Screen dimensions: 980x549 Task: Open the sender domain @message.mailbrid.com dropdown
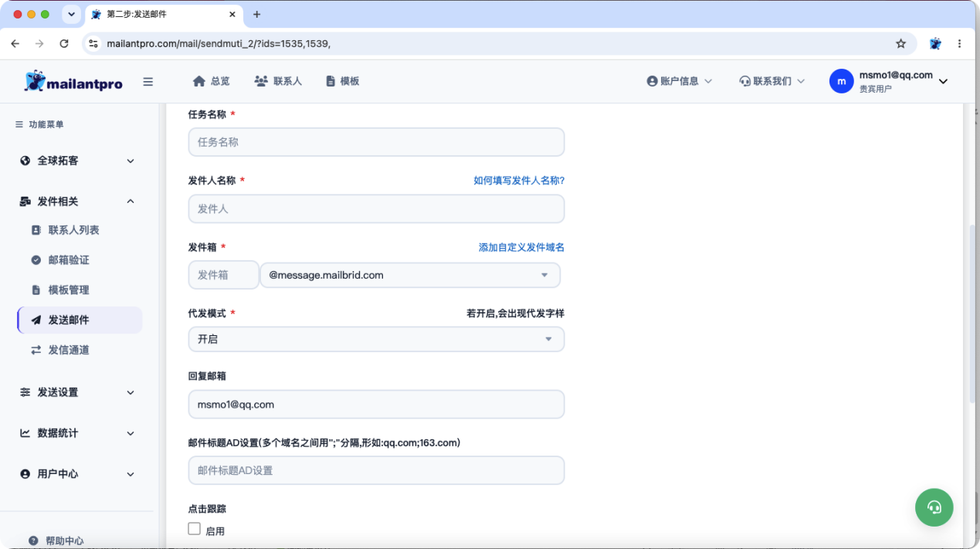(x=410, y=275)
